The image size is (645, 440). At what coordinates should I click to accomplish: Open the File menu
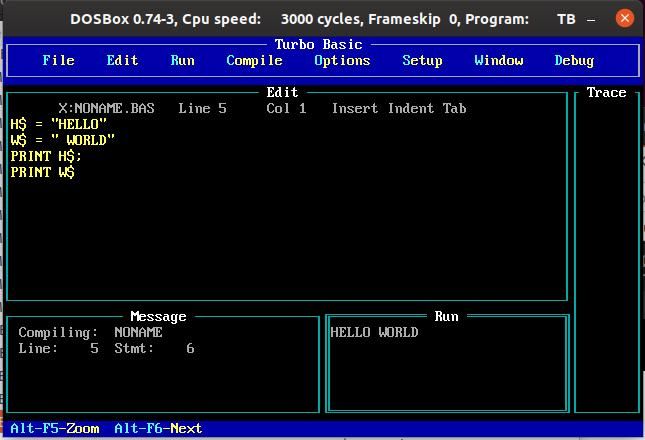(x=58, y=60)
